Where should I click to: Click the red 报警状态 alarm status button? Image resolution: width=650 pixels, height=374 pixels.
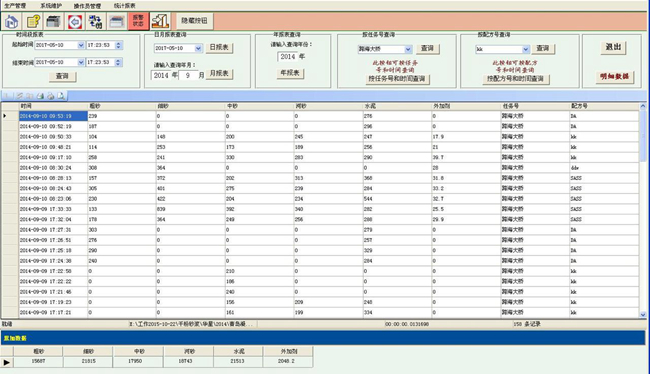(138, 22)
